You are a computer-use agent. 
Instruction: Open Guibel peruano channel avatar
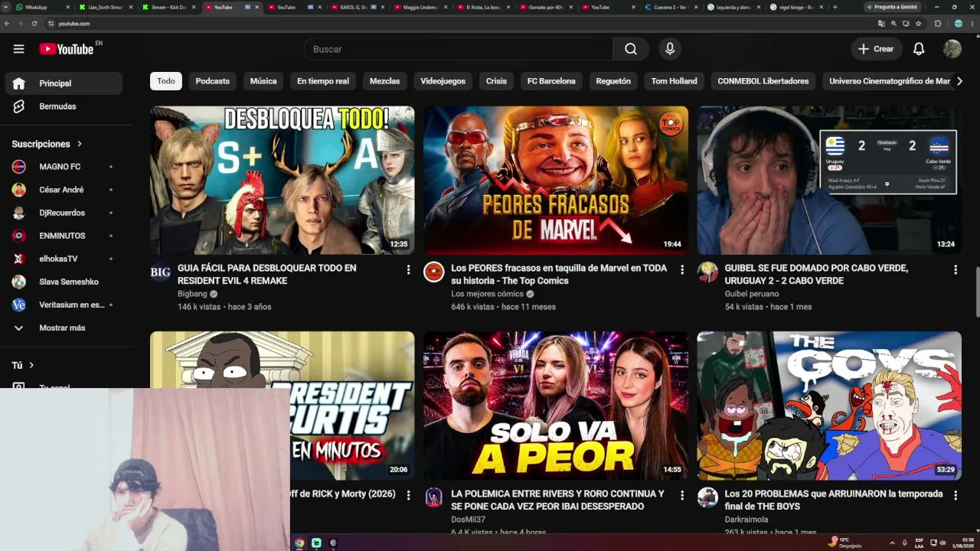(707, 272)
